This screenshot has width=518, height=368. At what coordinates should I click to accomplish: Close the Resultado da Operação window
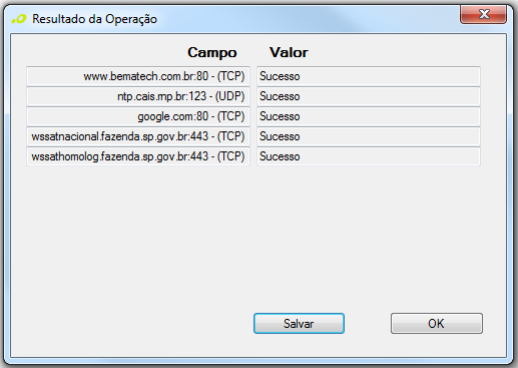483,14
